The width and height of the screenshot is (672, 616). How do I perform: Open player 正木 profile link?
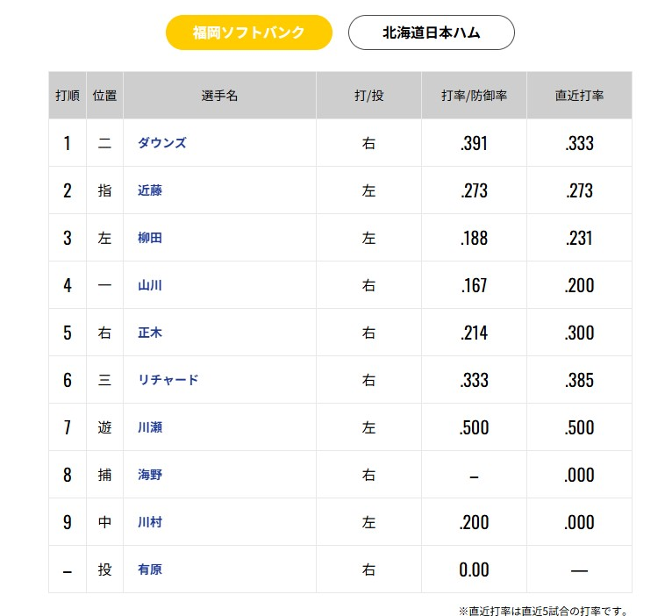pos(150,333)
